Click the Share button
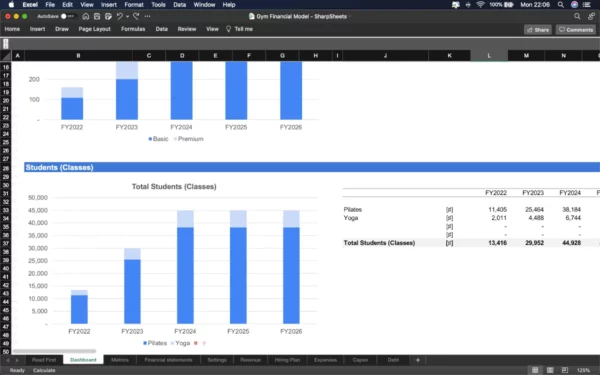The width and height of the screenshot is (600, 375). coord(538,30)
